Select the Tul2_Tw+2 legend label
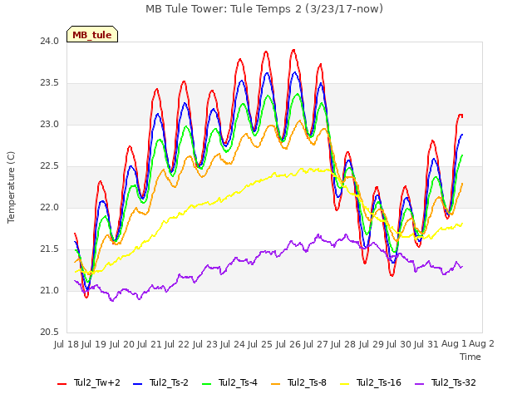This screenshot has width=532, height=399. [x=97, y=382]
